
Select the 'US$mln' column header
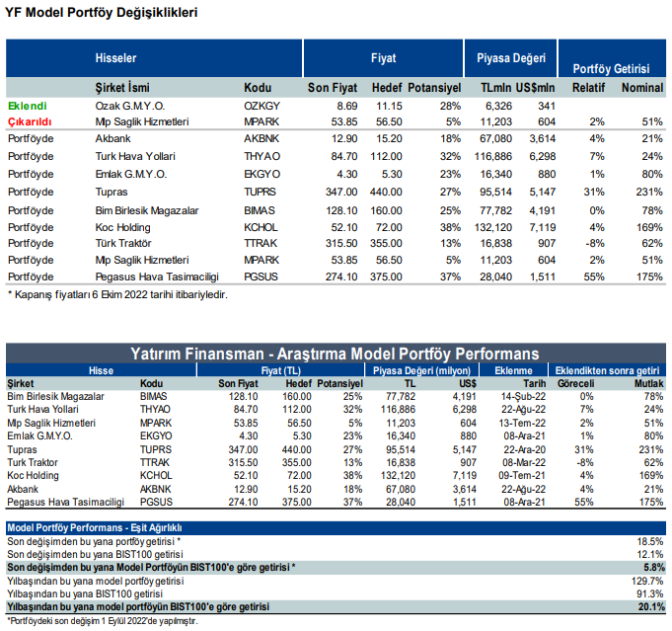pyautogui.click(x=535, y=88)
